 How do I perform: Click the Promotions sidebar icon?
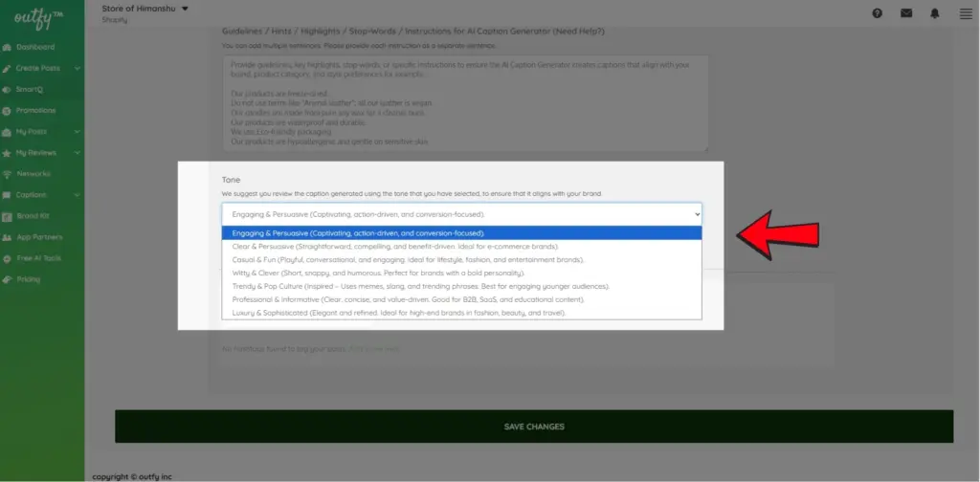(x=8, y=110)
